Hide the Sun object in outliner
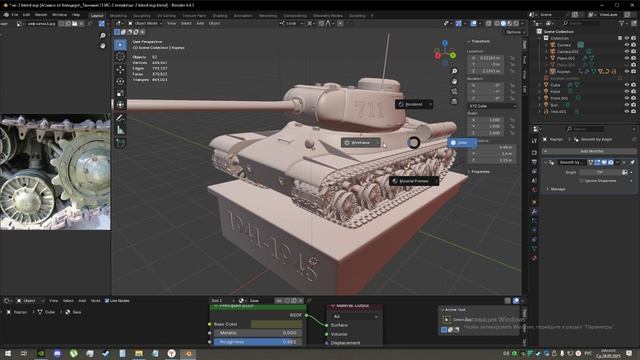The image size is (640, 360). click(627, 105)
